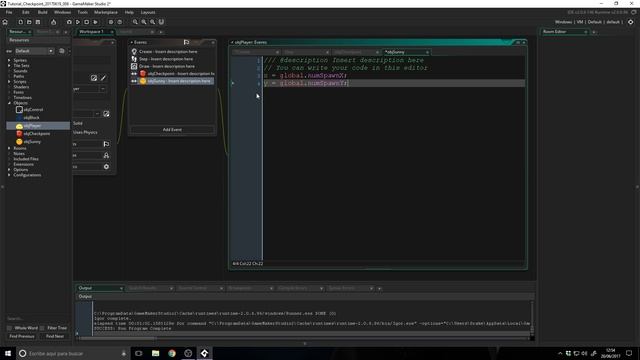Click the Windows Start button
Screen dimensions: 640x360
click(x=8, y=353)
